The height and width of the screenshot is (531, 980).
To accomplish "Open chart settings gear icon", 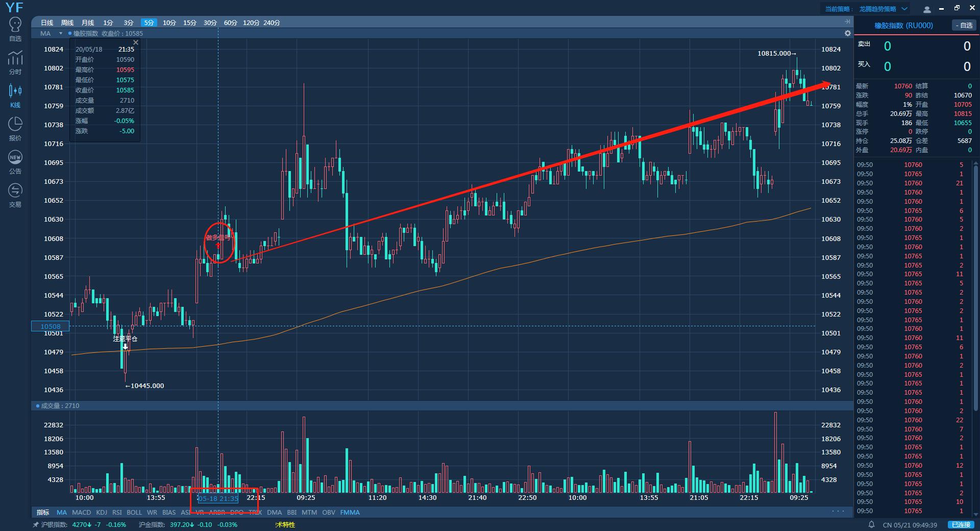I will (x=848, y=33).
